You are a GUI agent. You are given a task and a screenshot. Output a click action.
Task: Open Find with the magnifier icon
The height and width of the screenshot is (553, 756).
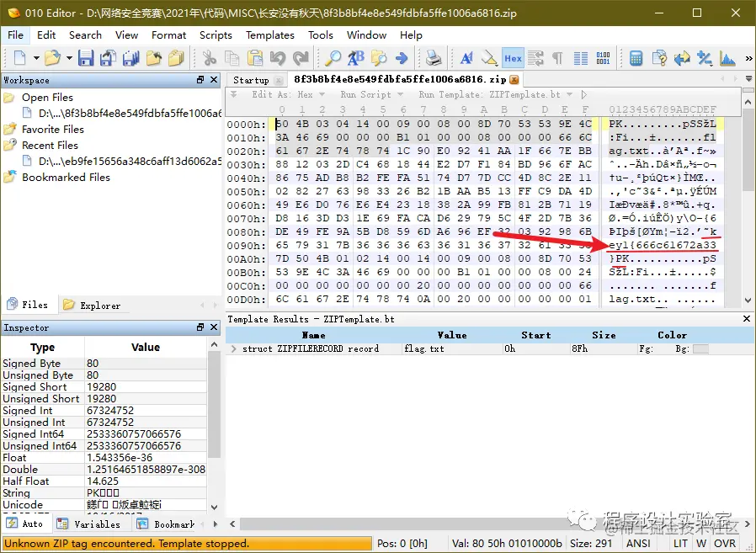[x=333, y=58]
